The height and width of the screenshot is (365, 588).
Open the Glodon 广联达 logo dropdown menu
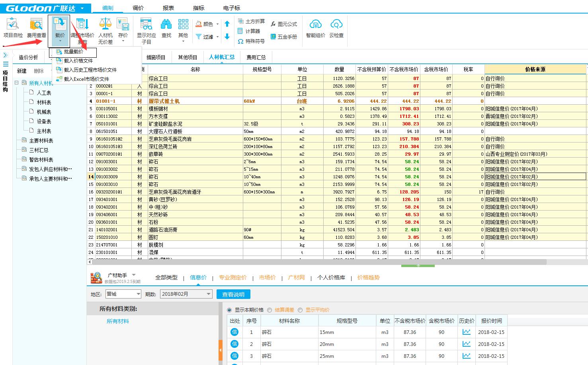[x=82, y=8]
